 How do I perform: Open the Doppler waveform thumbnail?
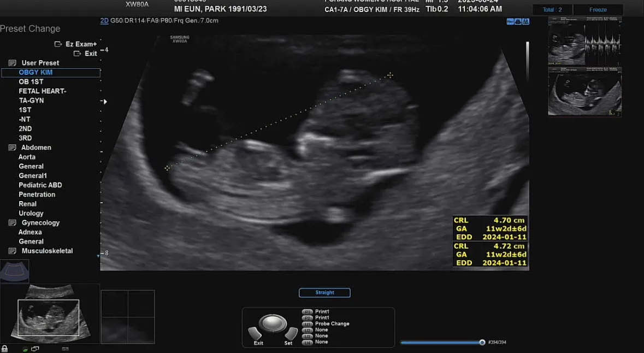click(x=584, y=41)
